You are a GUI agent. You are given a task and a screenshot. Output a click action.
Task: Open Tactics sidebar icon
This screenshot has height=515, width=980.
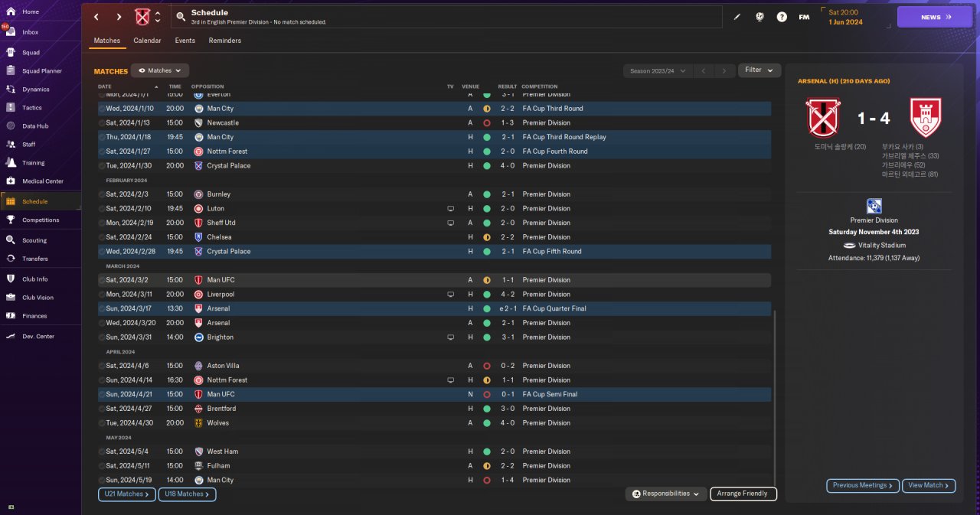coord(11,107)
